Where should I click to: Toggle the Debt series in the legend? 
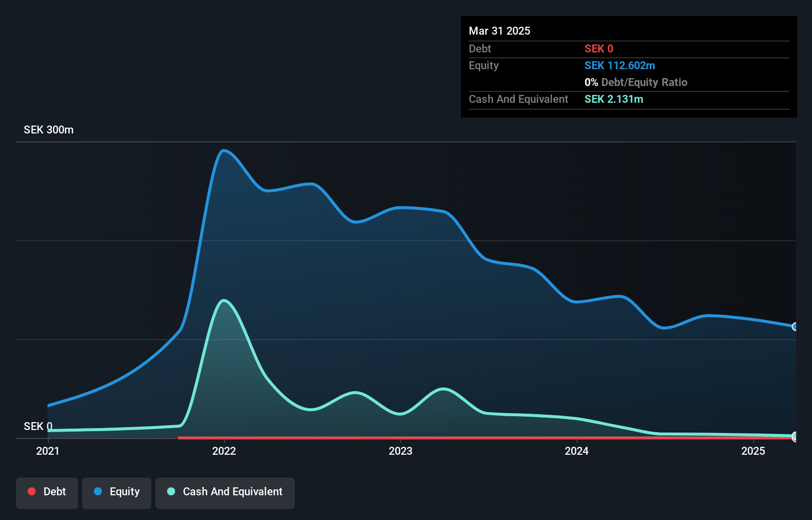[x=47, y=493]
